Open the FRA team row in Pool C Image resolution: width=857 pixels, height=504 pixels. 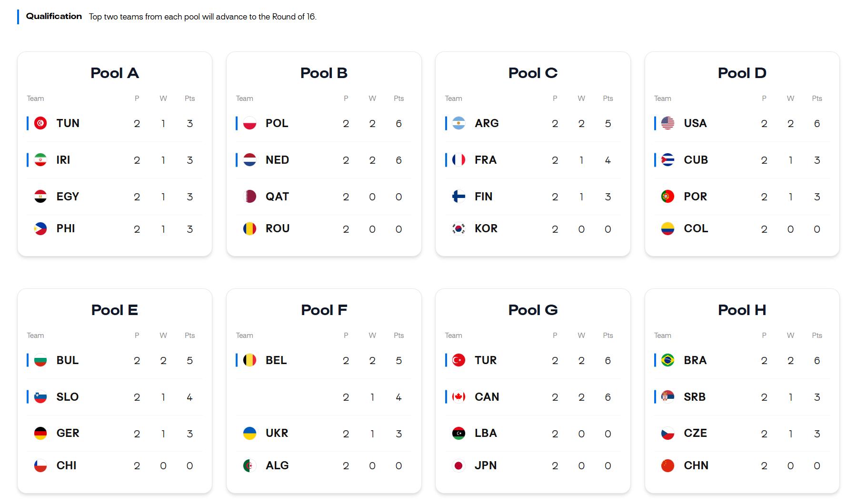click(x=533, y=160)
